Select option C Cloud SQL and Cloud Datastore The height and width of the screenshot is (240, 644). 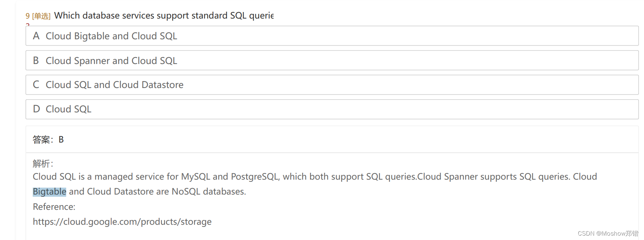click(332, 85)
